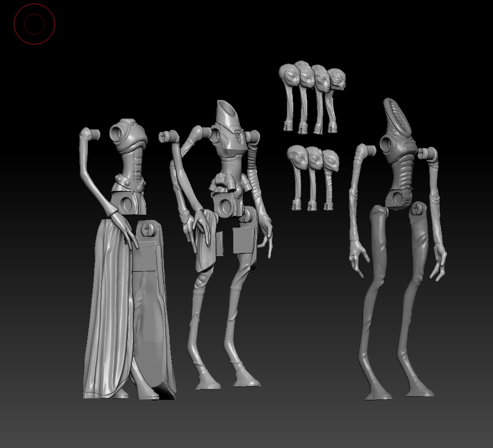
Task: Click the ribbed elongated head of the unclothed figure
Action: tap(397, 118)
